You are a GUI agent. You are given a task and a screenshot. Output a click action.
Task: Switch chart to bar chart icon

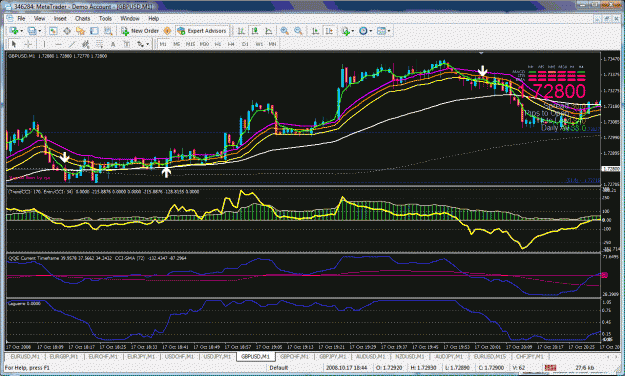[x=242, y=31]
